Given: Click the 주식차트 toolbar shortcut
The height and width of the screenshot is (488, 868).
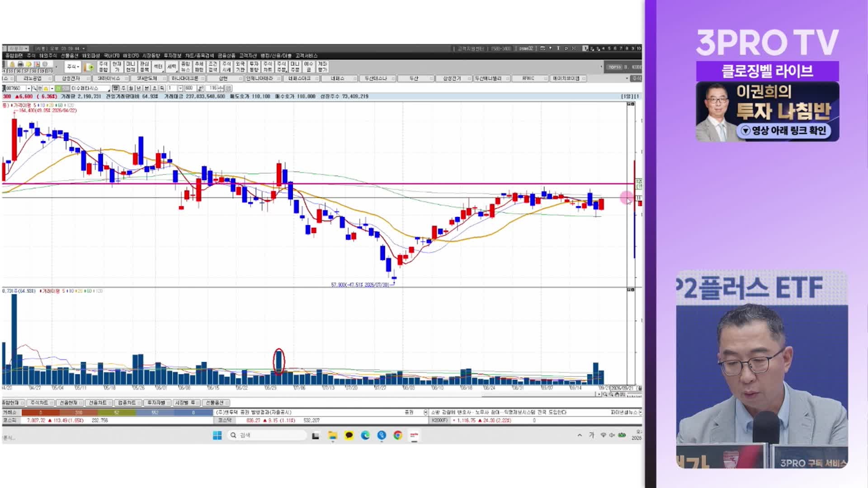Looking at the screenshot, I should 268,67.
